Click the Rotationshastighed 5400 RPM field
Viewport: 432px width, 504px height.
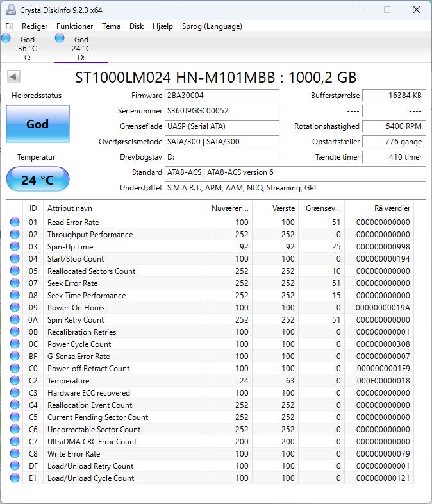click(x=394, y=126)
